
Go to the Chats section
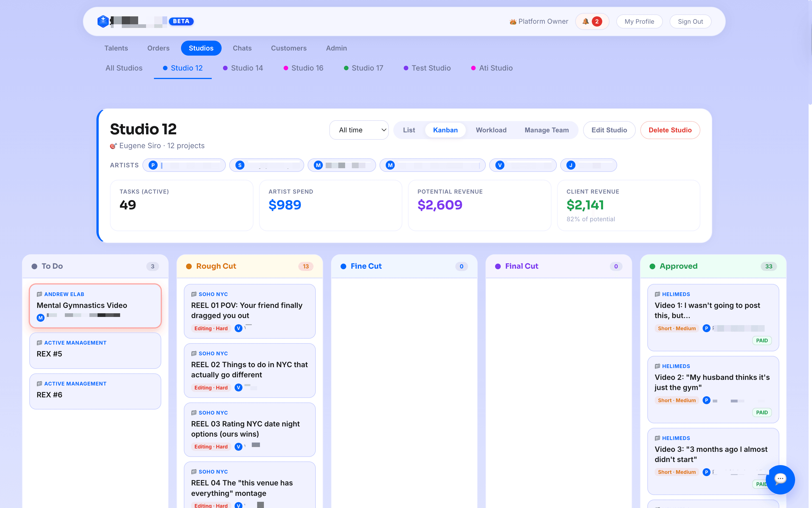[242, 48]
